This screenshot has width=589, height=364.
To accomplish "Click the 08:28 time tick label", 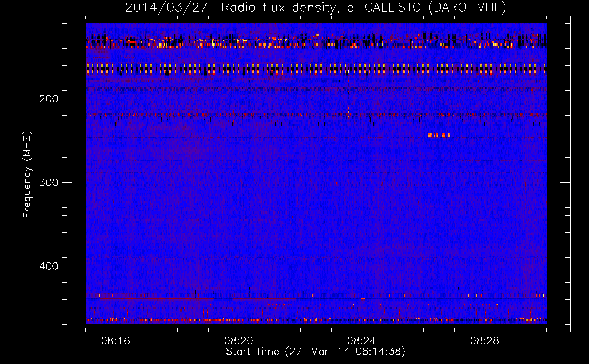I will [485, 341].
